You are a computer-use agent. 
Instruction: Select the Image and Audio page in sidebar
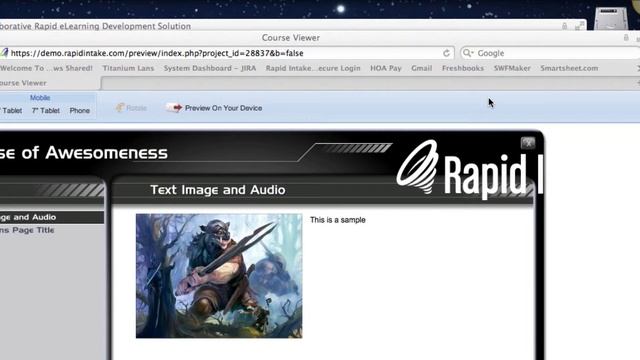coord(51,217)
